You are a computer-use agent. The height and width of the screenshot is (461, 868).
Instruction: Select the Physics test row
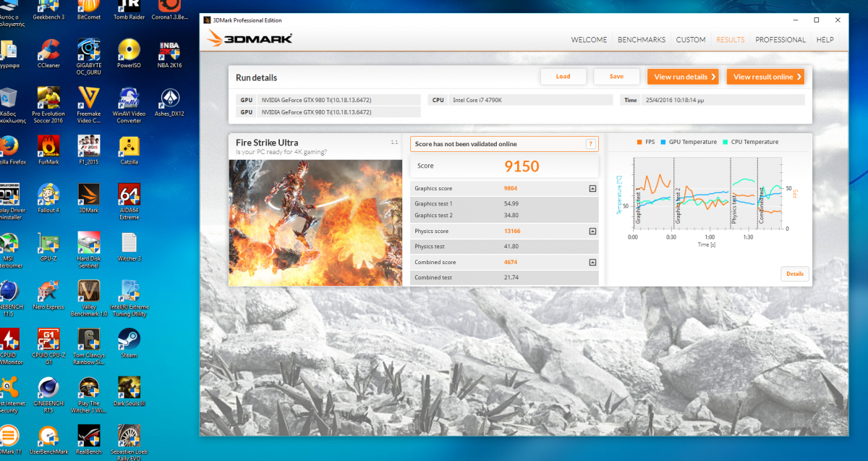pyautogui.click(x=504, y=247)
